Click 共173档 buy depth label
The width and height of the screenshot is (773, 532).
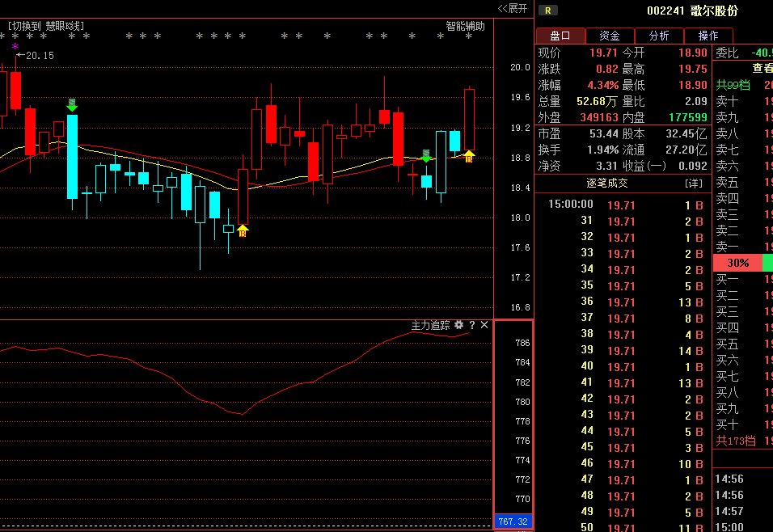click(x=735, y=441)
